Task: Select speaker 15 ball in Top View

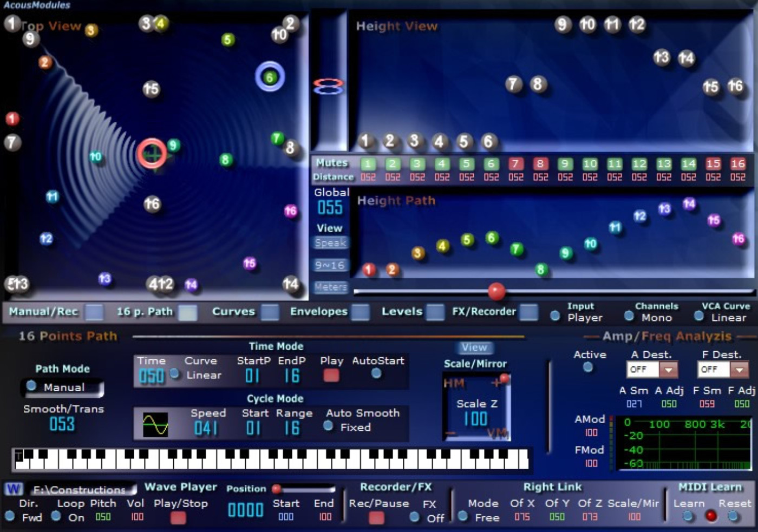Action: pos(151,89)
